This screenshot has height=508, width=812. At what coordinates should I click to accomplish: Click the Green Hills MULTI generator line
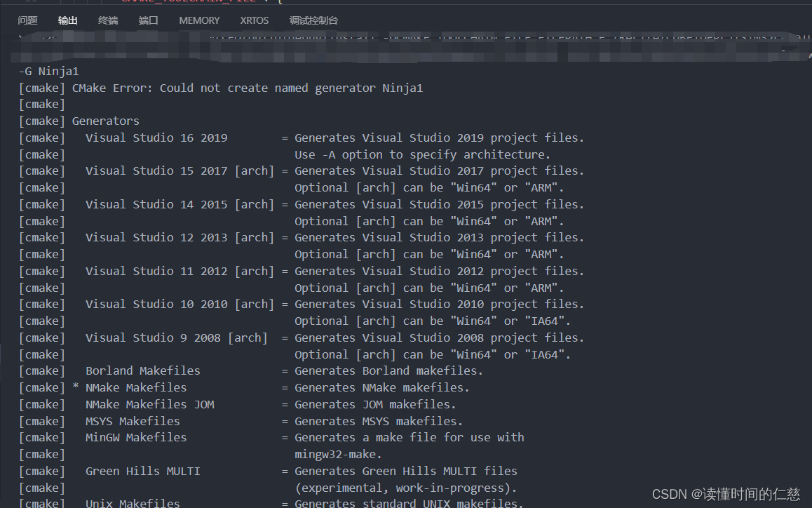[142, 471]
